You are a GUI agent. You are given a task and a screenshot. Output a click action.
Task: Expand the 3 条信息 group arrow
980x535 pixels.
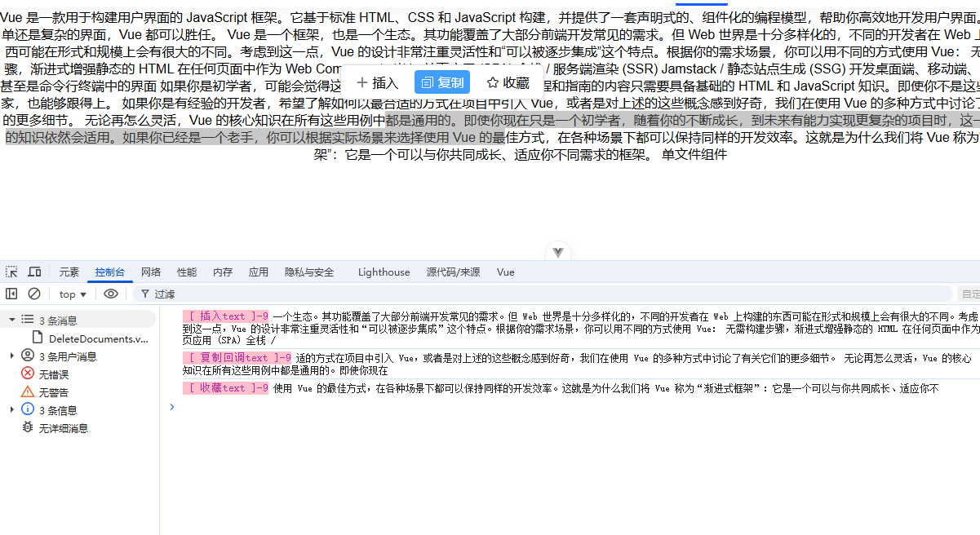coord(12,409)
